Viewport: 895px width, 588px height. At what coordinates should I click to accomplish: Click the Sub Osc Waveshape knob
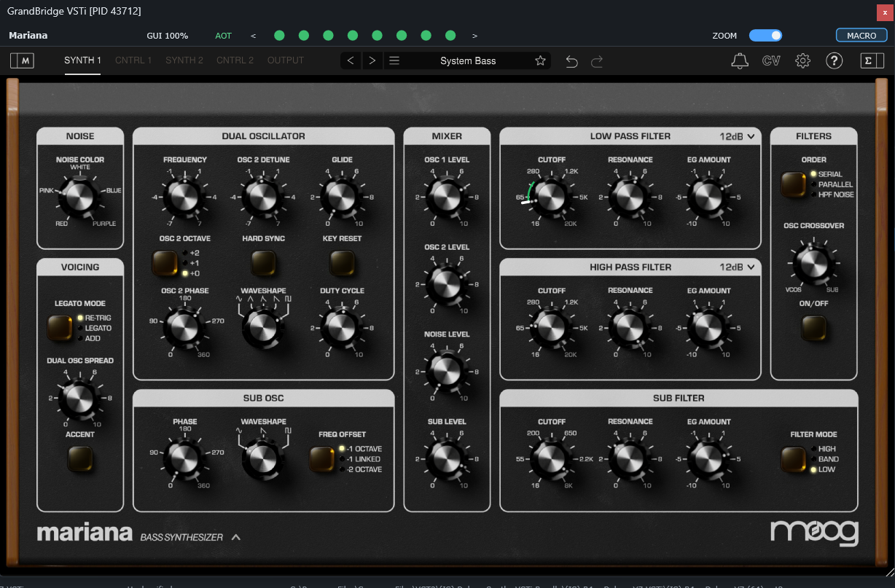[264, 460]
